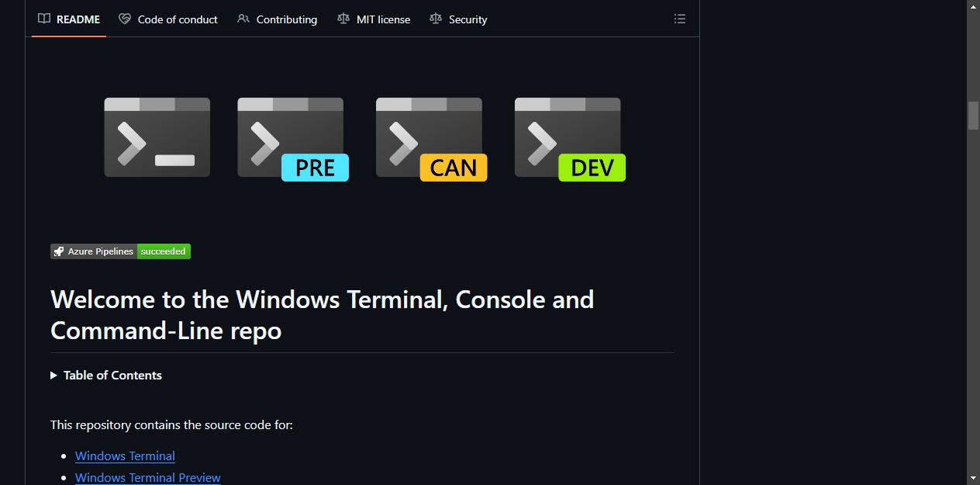This screenshot has height=485, width=980.
Task: Click the Welcome heading text
Action: [322, 315]
